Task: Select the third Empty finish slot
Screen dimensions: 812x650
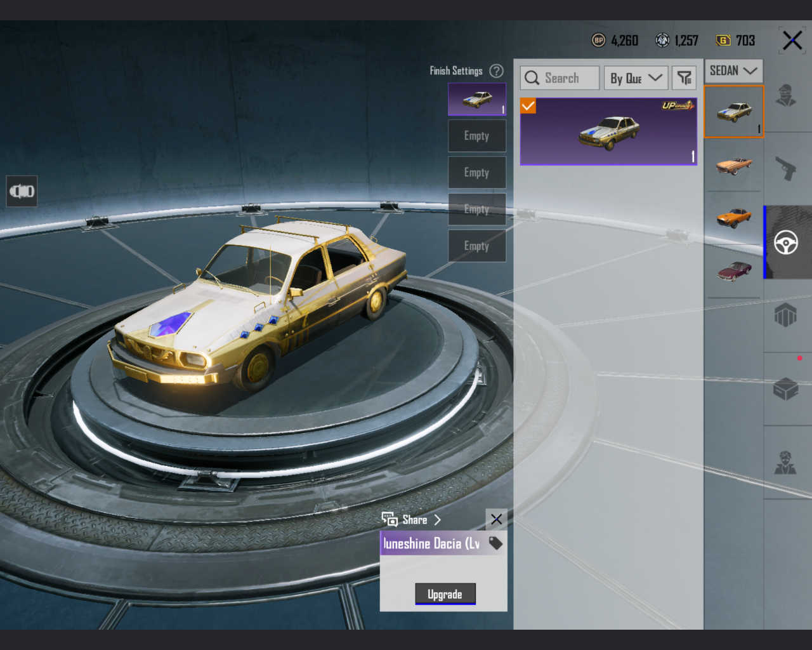Action: [x=477, y=209]
